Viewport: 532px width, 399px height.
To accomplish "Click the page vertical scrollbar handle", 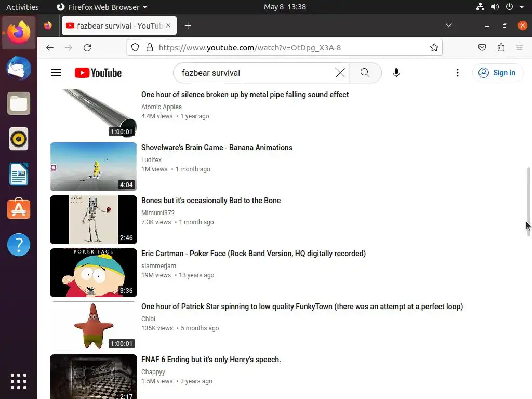I will coord(528,202).
